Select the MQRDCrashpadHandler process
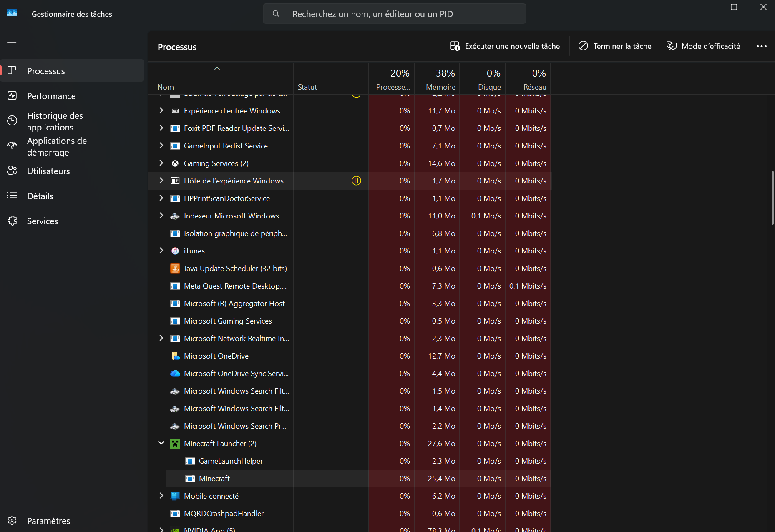The image size is (775, 532). click(x=350, y=513)
